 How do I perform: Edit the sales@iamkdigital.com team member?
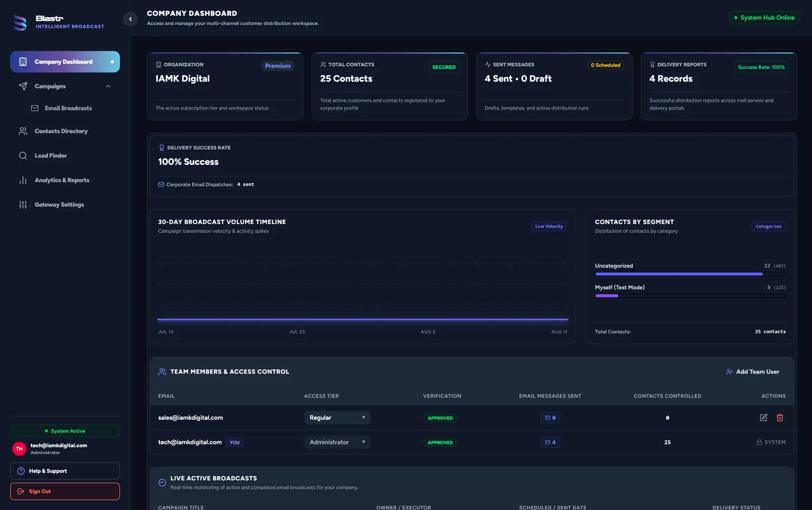pyautogui.click(x=763, y=418)
